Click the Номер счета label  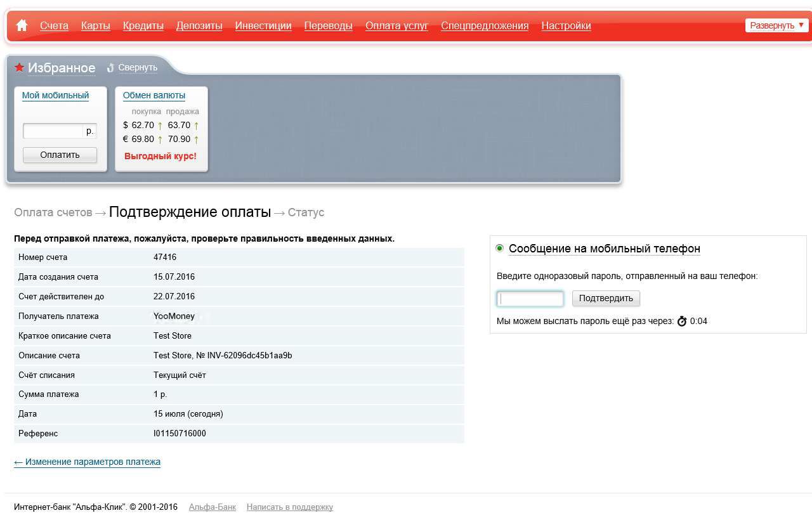pos(43,257)
